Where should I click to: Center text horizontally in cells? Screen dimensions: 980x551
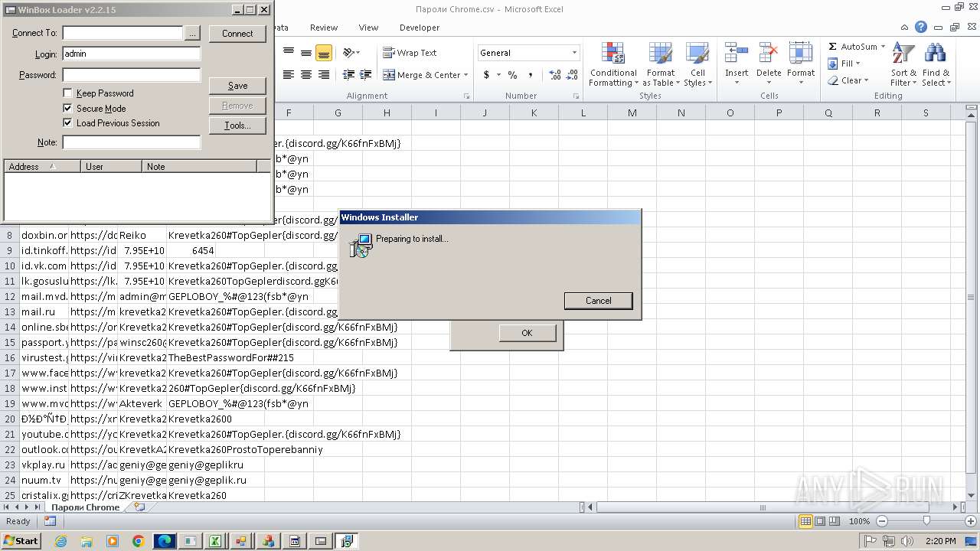[306, 75]
